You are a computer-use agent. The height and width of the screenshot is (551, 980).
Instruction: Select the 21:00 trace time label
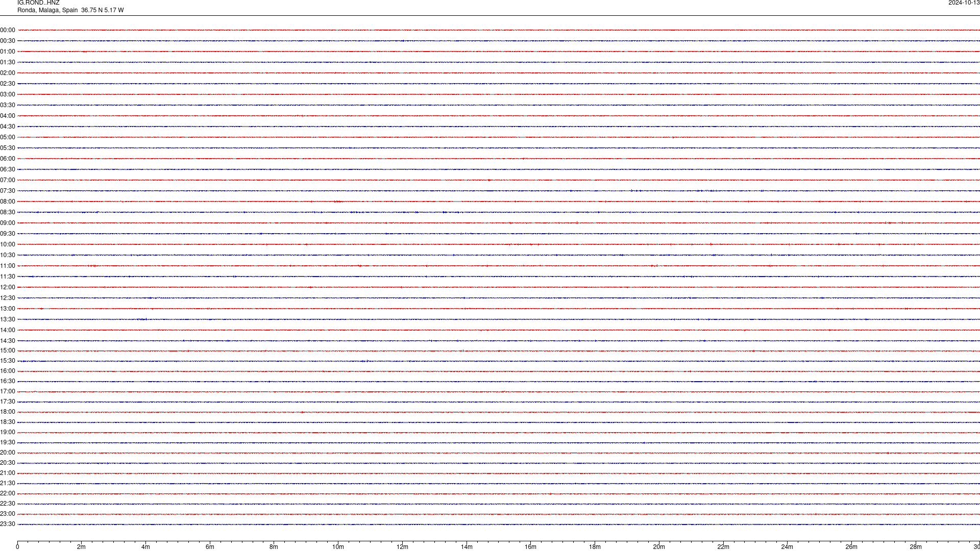click(8, 473)
